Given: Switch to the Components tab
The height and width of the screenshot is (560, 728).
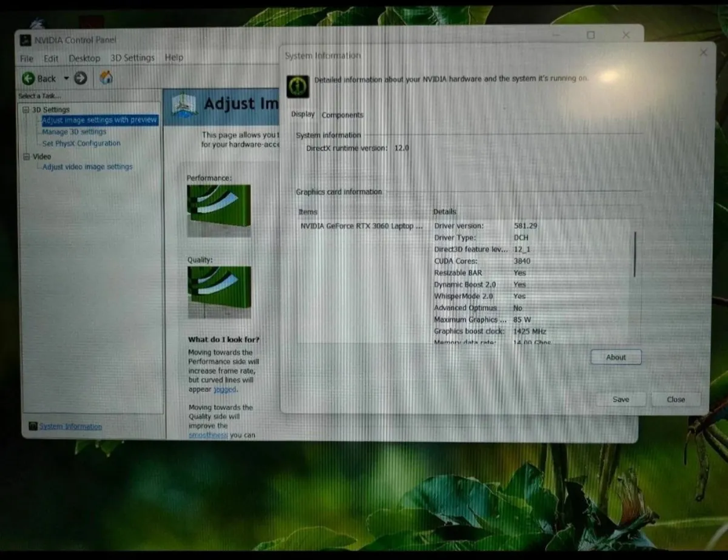Looking at the screenshot, I should (x=342, y=115).
